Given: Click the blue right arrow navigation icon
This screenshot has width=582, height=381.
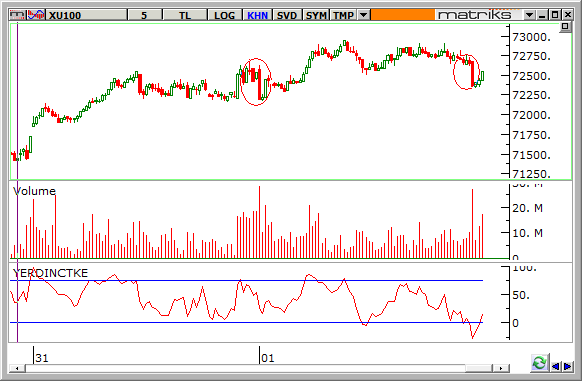Looking at the screenshot, I should pyautogui.click(x=568, y=367).
